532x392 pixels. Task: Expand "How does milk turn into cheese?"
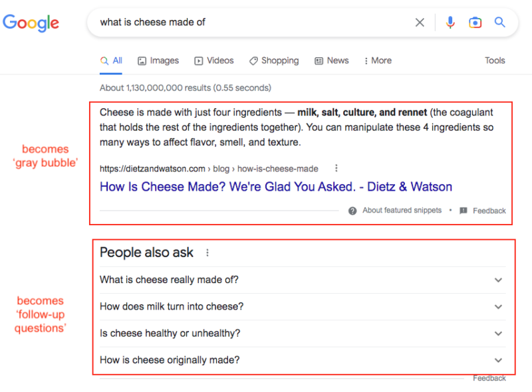(x=498, y=307)
